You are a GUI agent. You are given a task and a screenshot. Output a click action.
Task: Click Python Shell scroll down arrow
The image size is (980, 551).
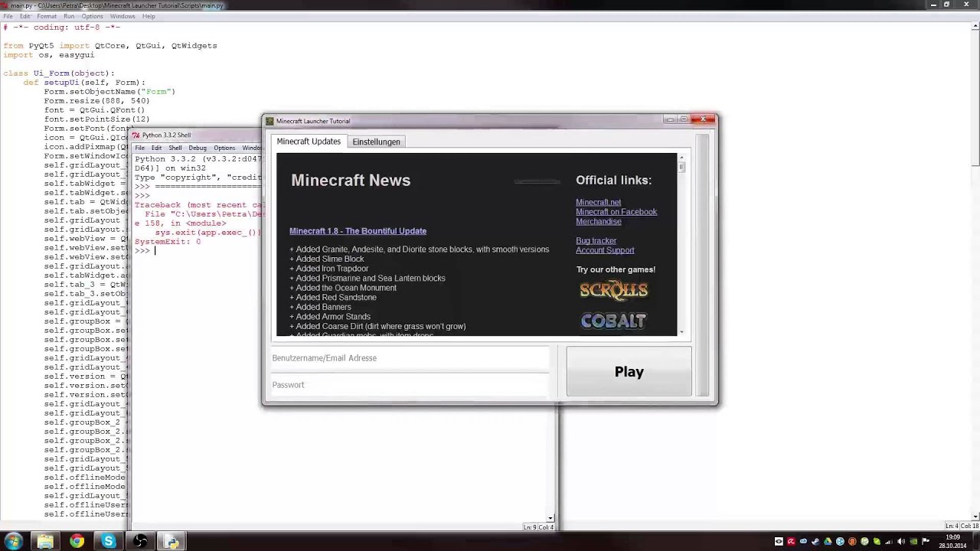pyautogui.click(x=550, y=518)
